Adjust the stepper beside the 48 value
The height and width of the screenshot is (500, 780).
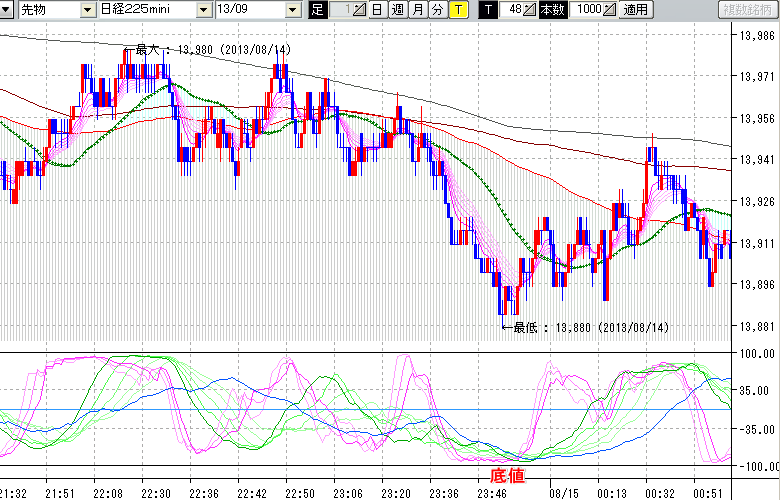tap(531, 10)
